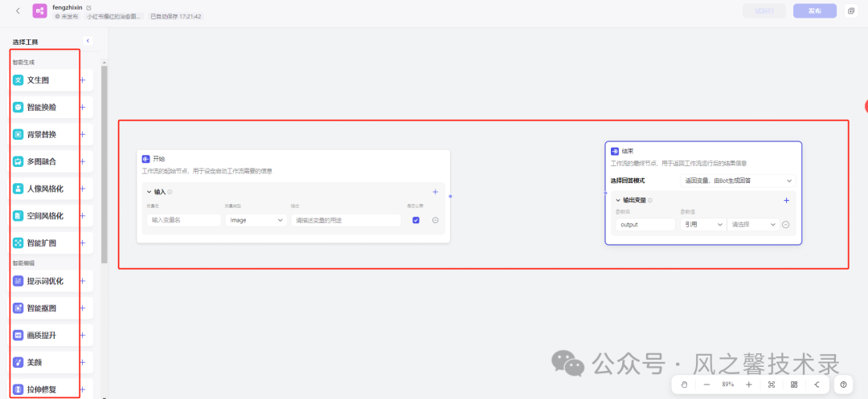
Task: Click the 已自动保存 17:21:42 label
Action: click(177, 17)
